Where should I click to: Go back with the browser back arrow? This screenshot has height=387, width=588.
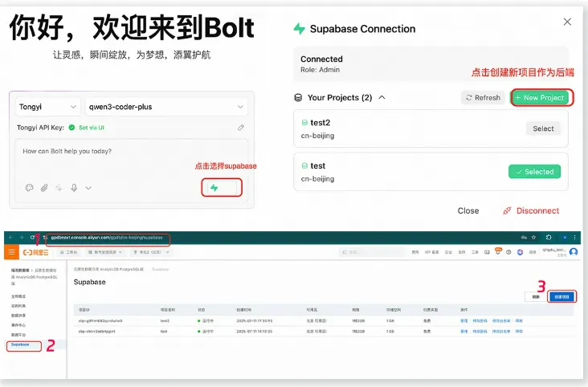[10, 238]
